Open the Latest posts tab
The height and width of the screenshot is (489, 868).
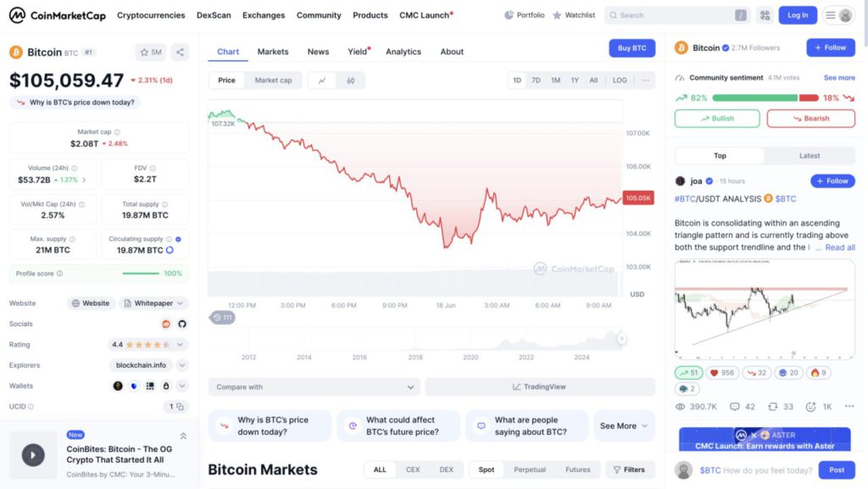point(810,155)
